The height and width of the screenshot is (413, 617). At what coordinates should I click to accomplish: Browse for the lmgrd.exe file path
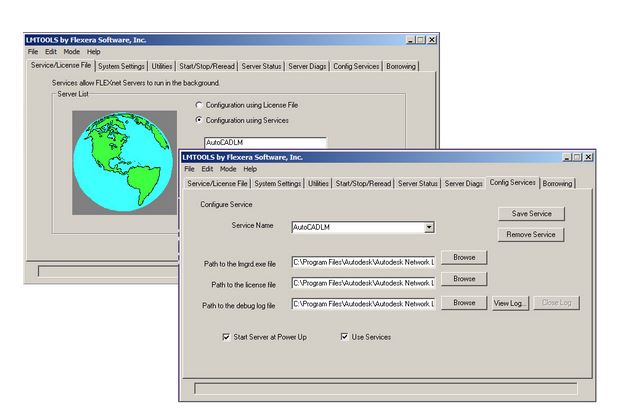pos(463,258)
